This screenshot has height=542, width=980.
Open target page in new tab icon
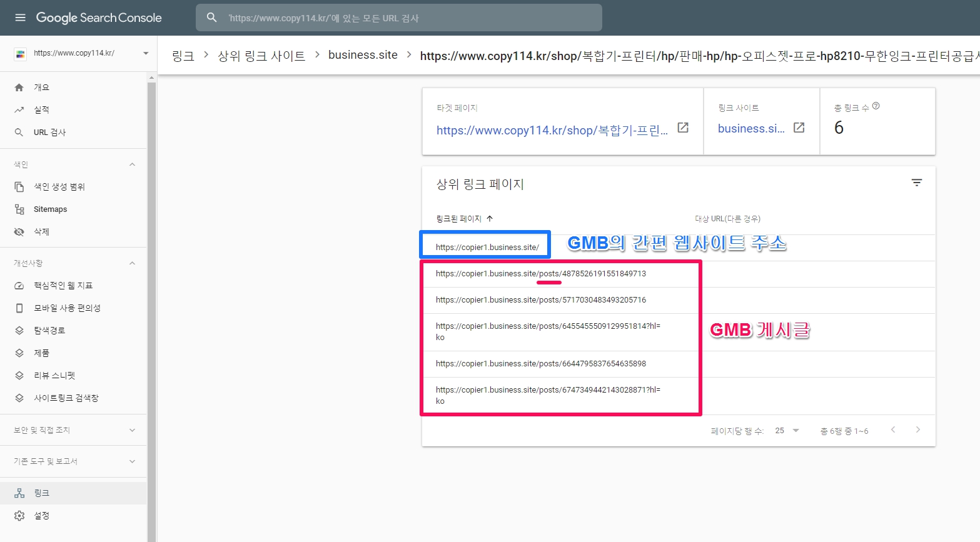pos(683,128)
